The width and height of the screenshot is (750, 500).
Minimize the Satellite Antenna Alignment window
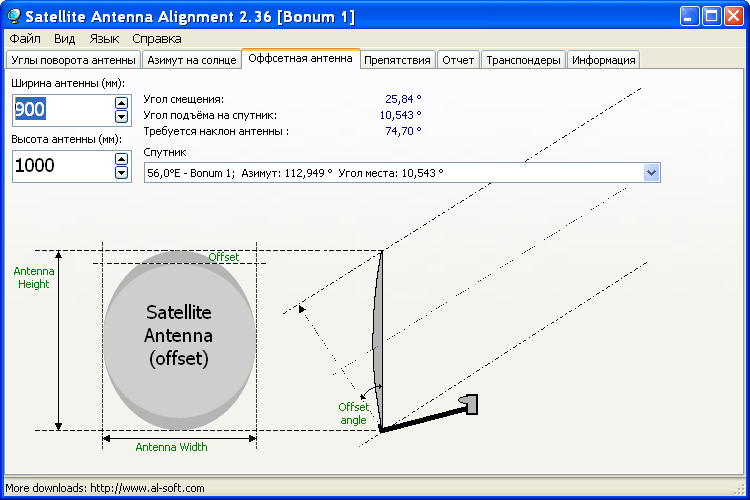click(x=690, y=16)
